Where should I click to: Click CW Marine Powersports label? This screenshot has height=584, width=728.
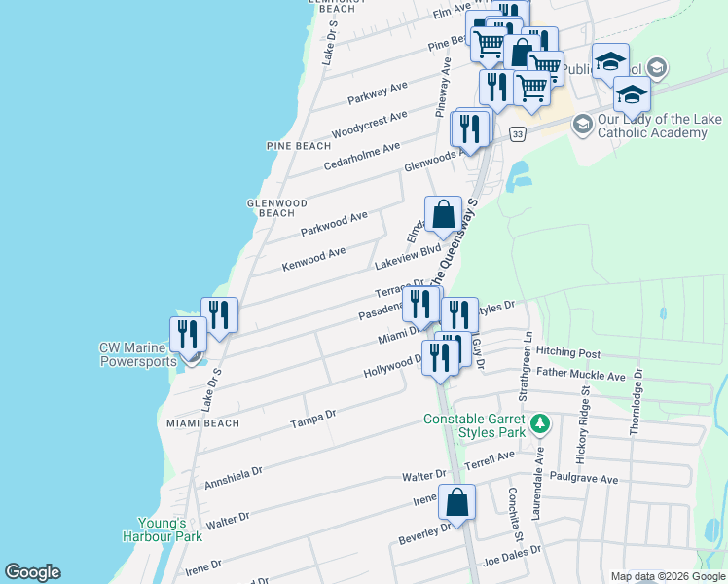click(138, 354)
